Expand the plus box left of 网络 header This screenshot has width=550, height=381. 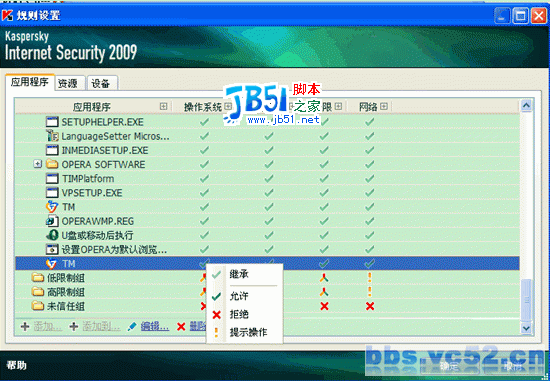point(338,106)
